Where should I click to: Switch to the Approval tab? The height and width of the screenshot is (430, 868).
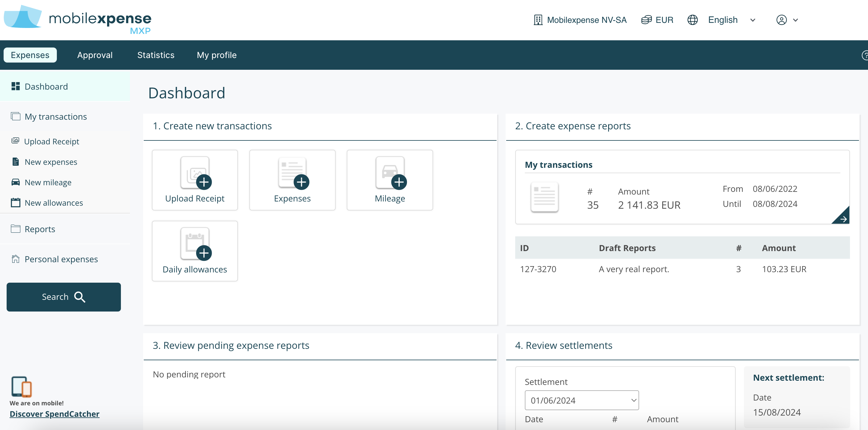(x=95, y=55)
